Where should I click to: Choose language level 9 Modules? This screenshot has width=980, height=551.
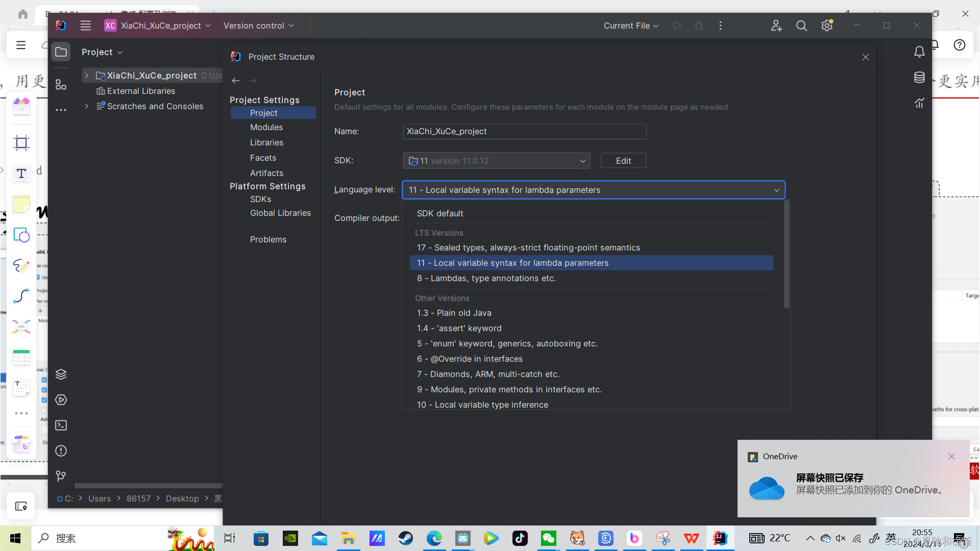[x=592, y=389]
